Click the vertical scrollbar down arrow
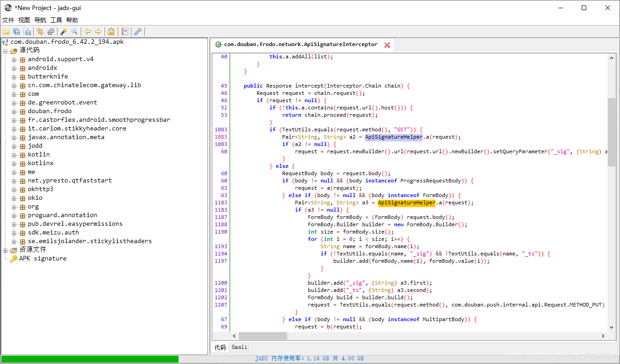Image resolution: width=620 pixels, height=364 pixels. tap(611, 327)
